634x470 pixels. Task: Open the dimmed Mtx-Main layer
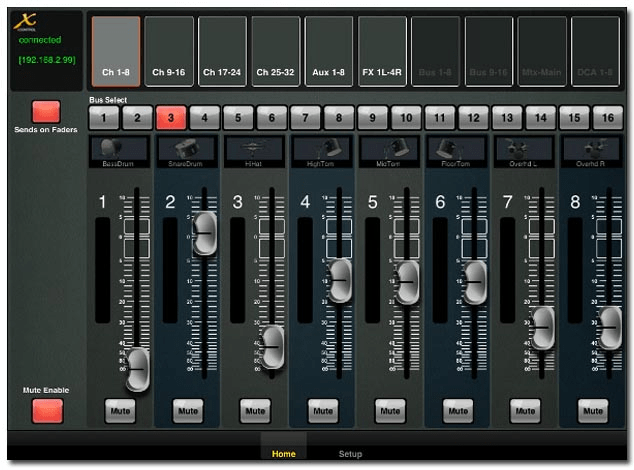[542, 51]
